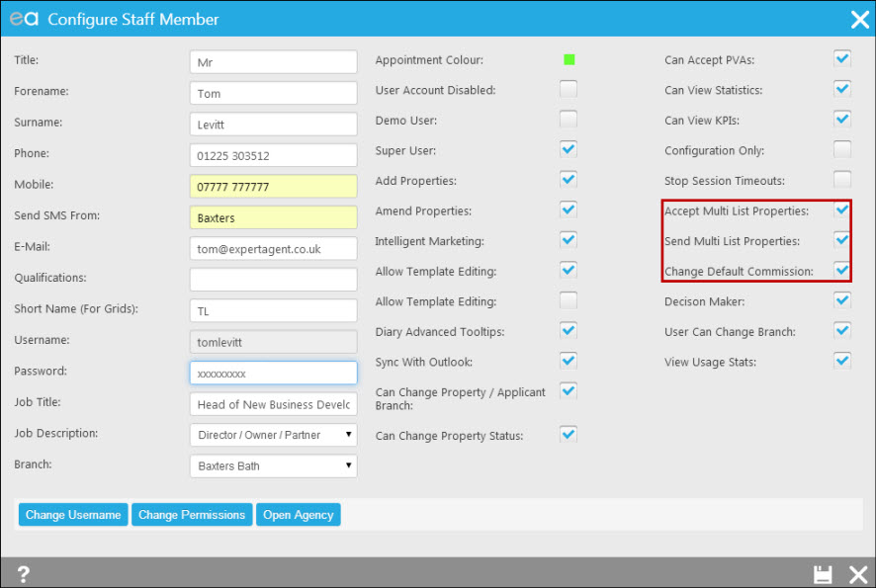Focus the Password field

point(273,373)
